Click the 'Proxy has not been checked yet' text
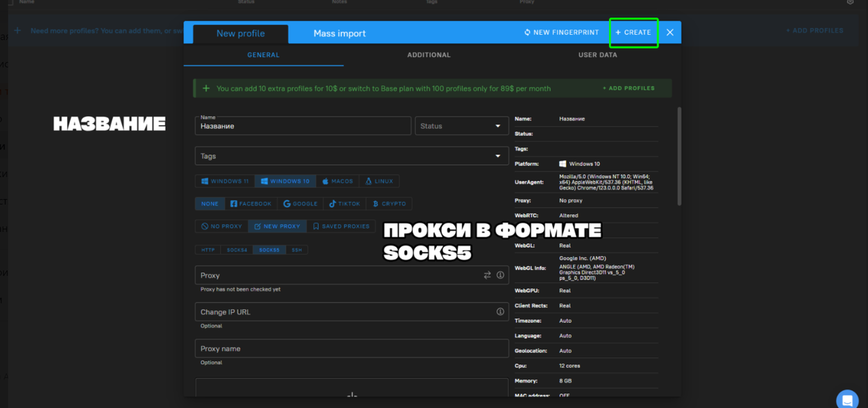Image resolution: width=868 pixels, height=408 pixels. 240,289
